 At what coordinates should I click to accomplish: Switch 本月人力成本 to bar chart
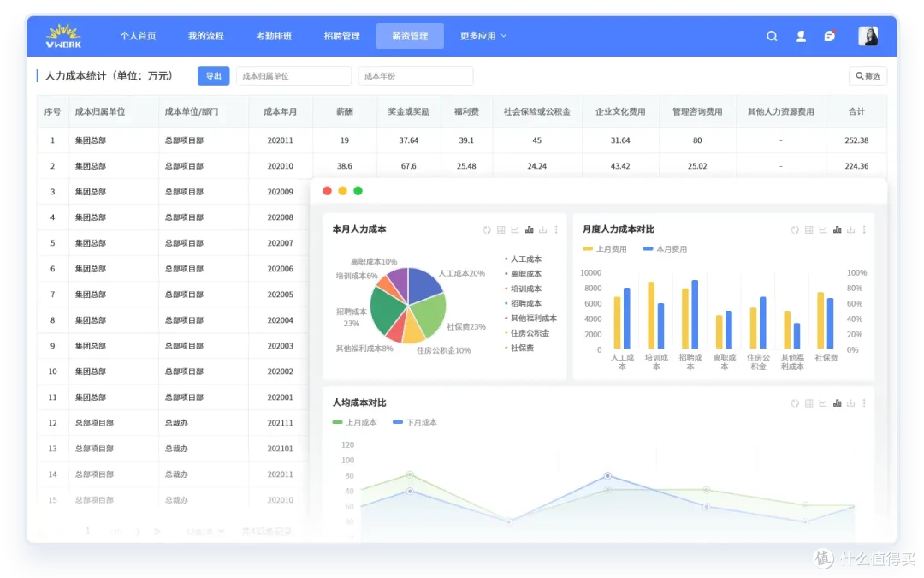(530, 230)
